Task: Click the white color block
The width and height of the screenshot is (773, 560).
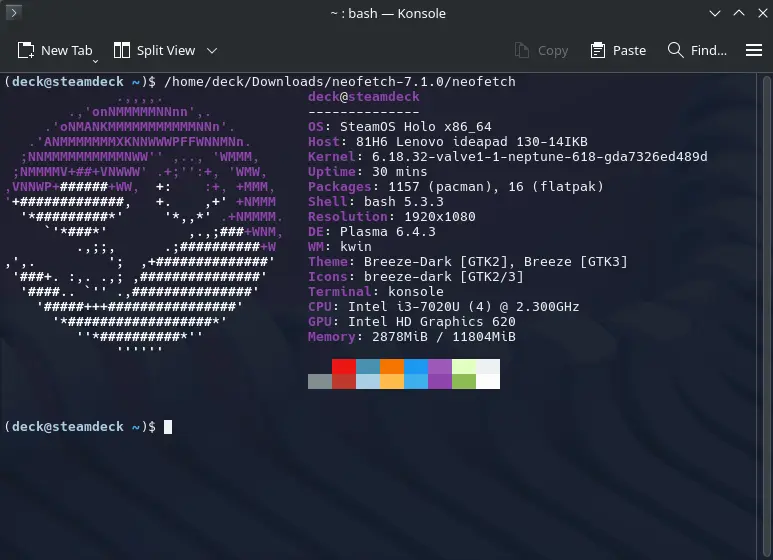Action: (x=488, y=382)
